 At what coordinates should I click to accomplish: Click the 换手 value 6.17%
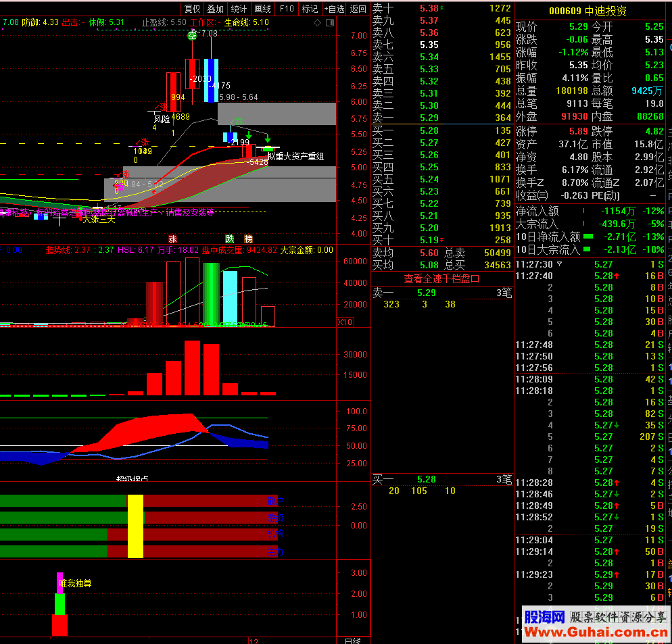click(x=575, y=170)
